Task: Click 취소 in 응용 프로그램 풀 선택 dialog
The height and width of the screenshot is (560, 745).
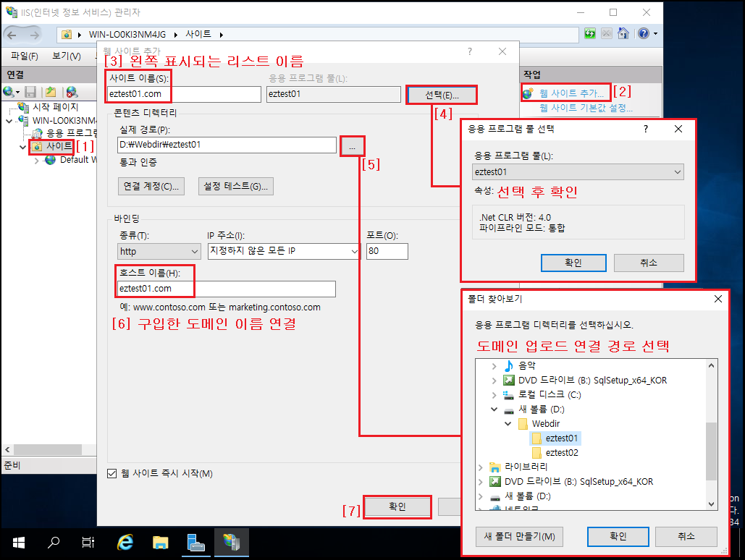Action: 649,263
